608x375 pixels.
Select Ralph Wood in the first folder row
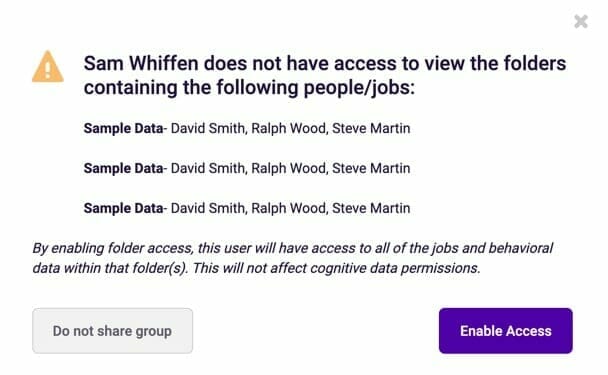[x=289, y=128]
